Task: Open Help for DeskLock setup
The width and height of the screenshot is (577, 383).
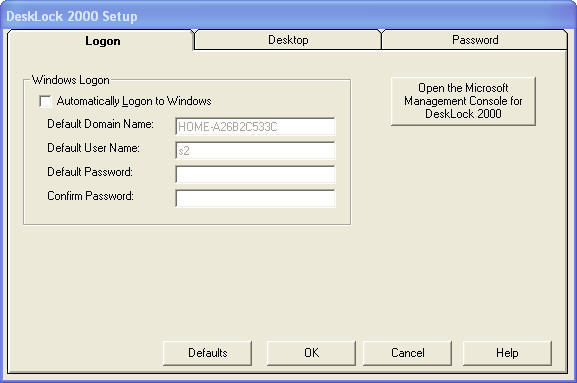Action: pyautogui.click(x=507, y=353)
